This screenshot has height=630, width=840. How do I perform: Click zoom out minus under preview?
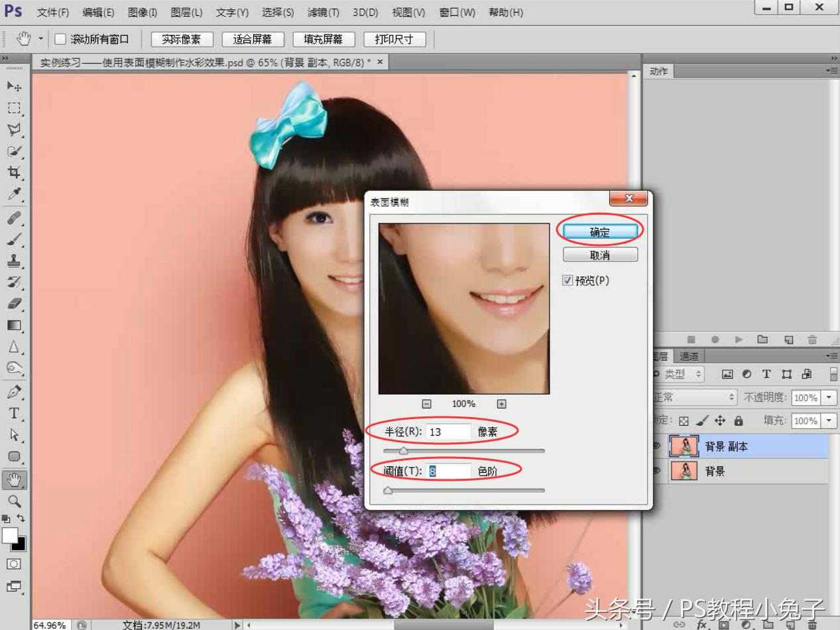click(427, 404)
